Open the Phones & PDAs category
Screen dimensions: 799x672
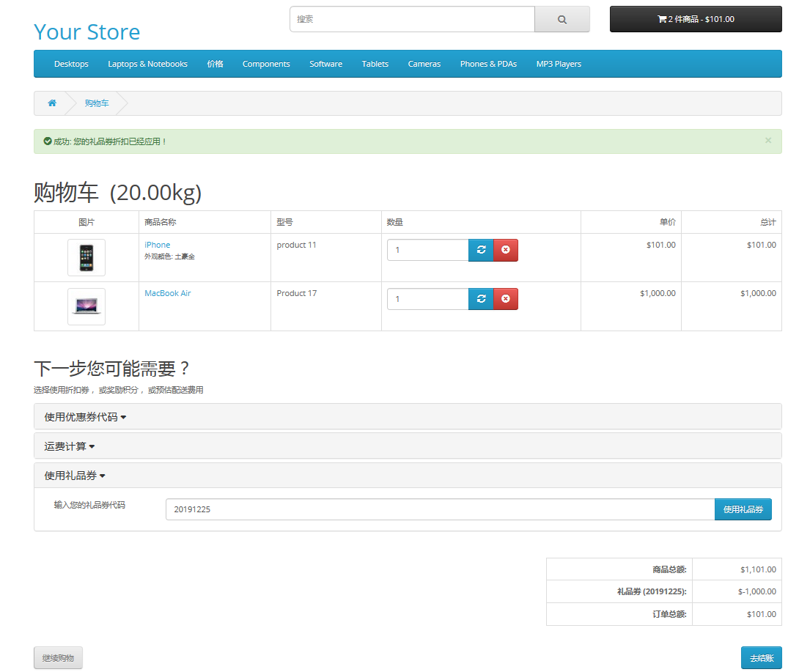(x=488, y=64)
